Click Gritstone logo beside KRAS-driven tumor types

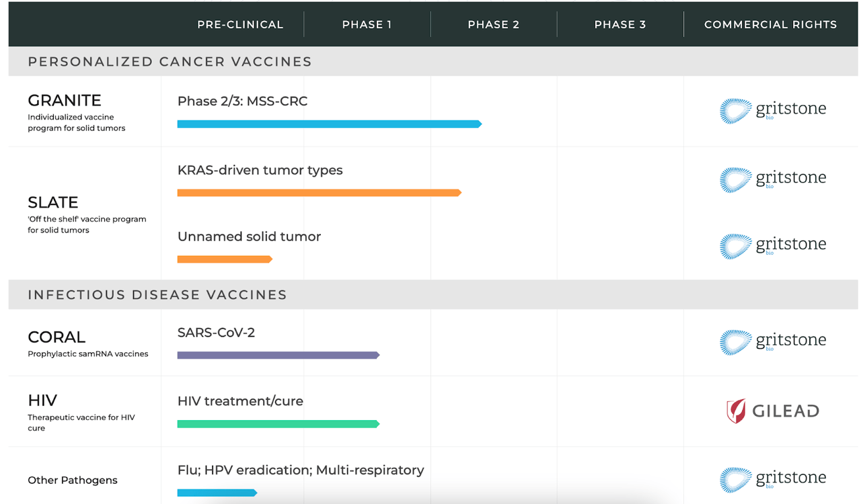tap(773, 179)
